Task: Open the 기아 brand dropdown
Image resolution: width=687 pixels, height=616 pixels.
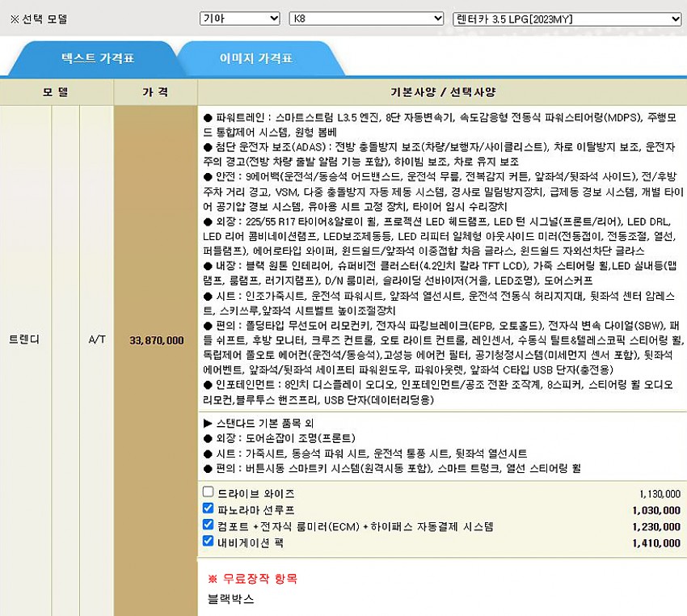Action: (x=239, y=18)
